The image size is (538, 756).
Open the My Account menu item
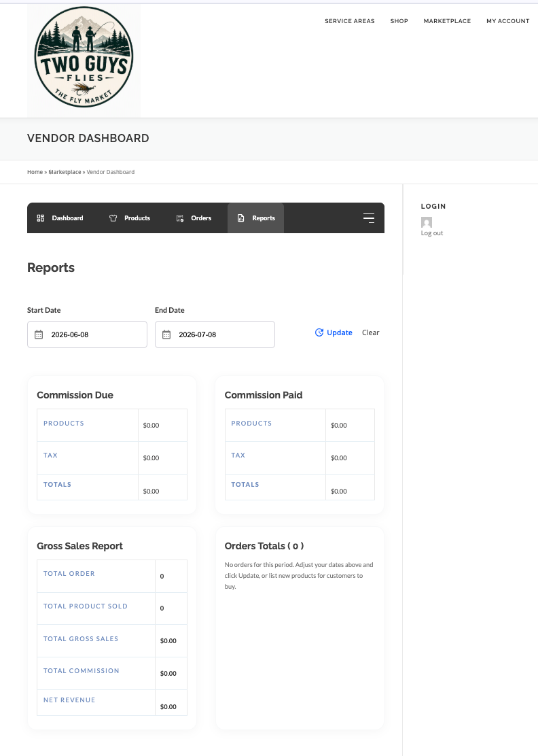[507, 21]
